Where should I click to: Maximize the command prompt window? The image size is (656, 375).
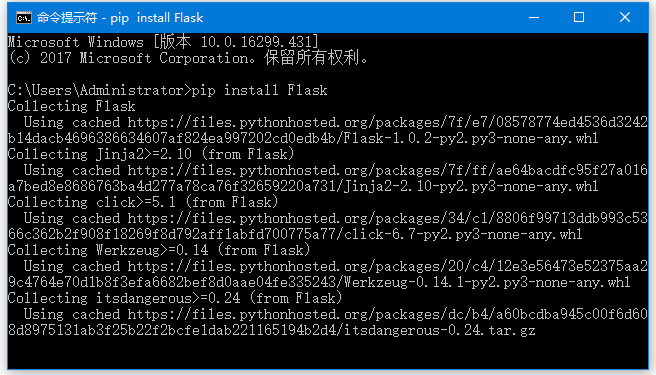tap(579, 18)
